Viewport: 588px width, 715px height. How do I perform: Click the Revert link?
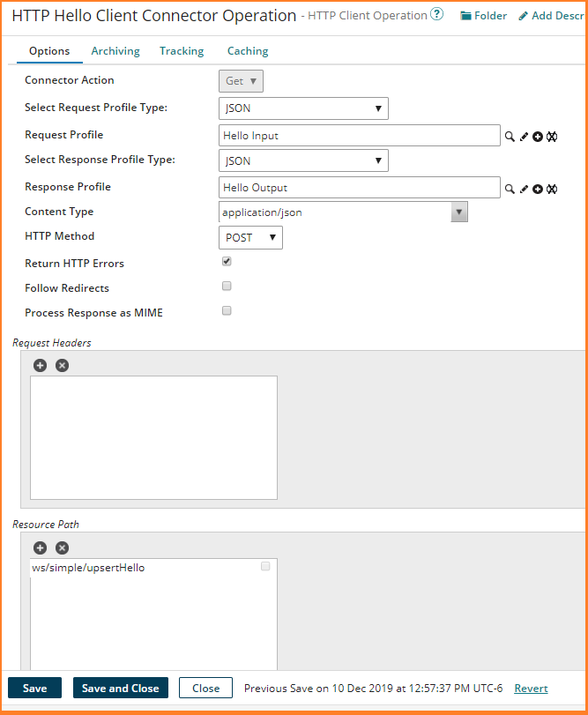[x=531, y=689]
